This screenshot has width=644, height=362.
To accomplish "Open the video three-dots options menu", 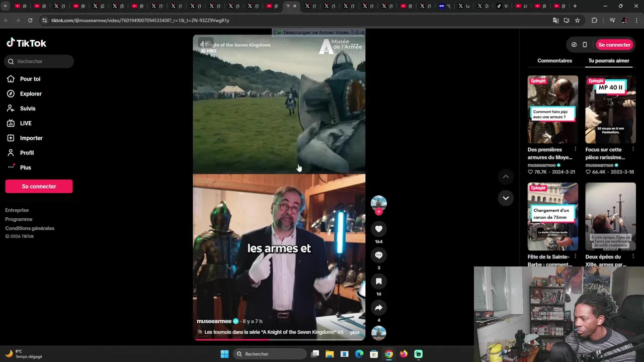I will [x=355, y=45].
